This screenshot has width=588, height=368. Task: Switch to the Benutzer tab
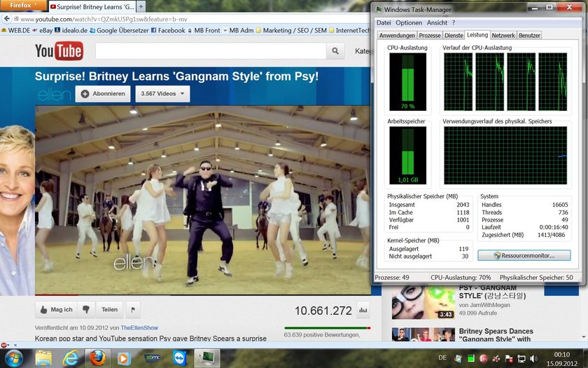click(529, 35)
